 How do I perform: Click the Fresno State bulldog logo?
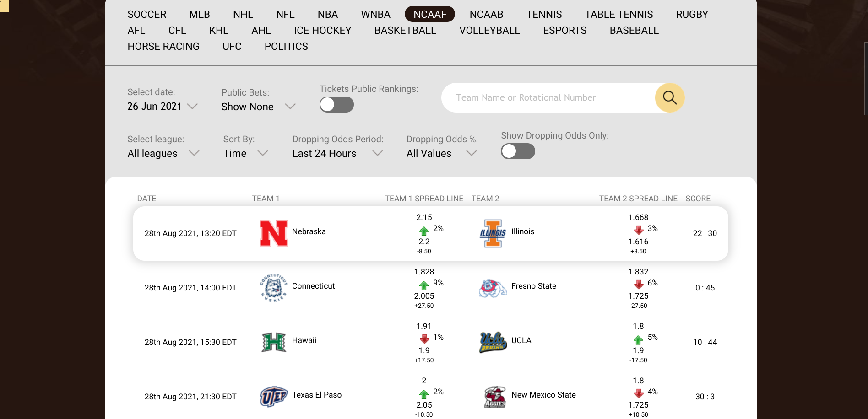point(493,288)
